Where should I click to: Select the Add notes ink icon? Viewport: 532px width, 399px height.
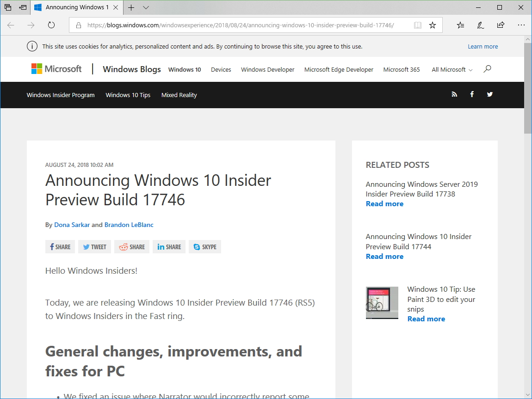(480, 25)
